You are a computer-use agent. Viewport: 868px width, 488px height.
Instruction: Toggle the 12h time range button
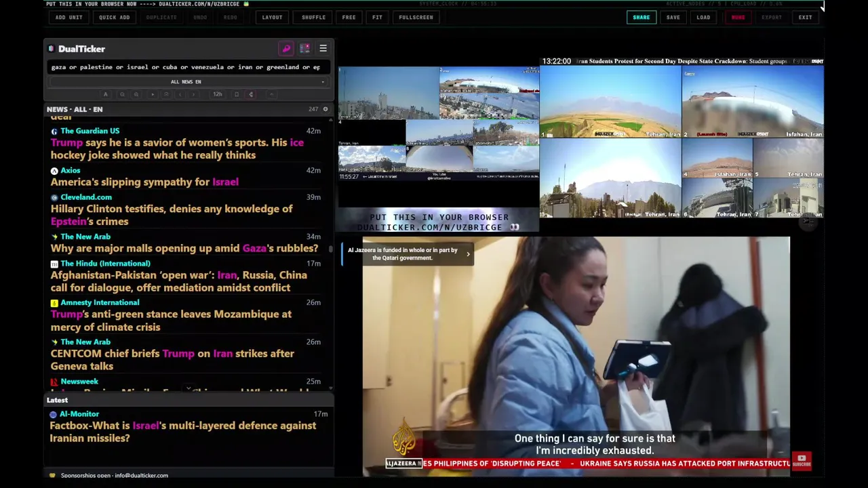[218, 94]
